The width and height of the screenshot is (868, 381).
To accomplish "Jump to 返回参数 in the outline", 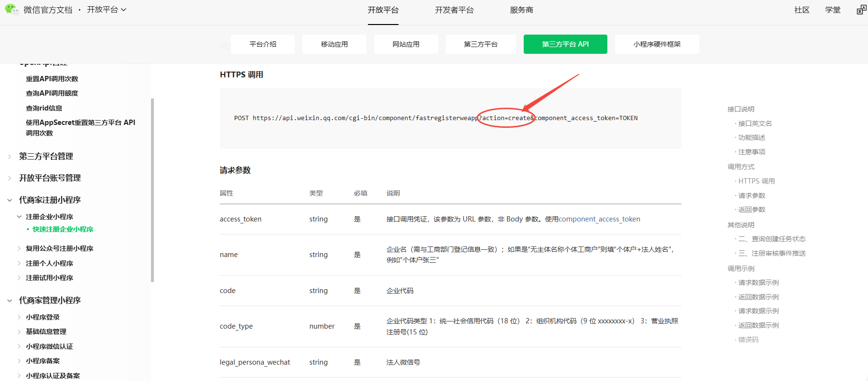I will point(752,209).
